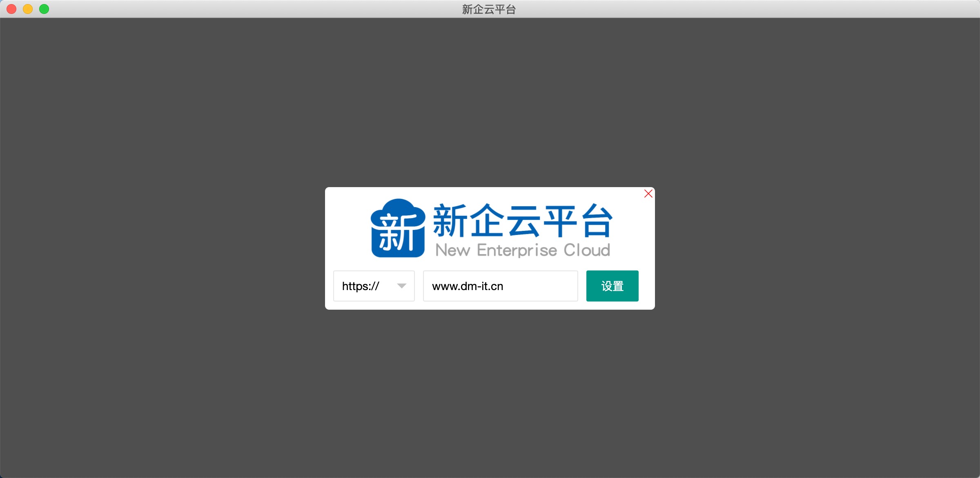Click the dark gray window background

(163, 368)
